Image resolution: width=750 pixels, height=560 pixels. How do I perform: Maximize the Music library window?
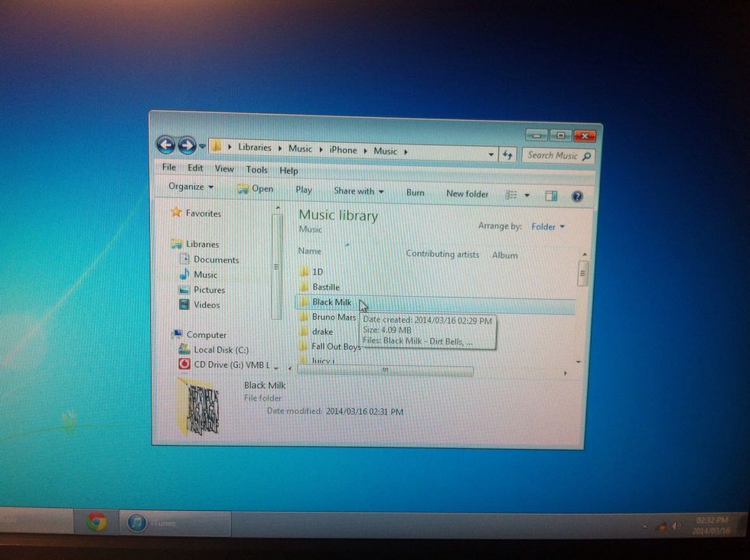click(560, 136)
